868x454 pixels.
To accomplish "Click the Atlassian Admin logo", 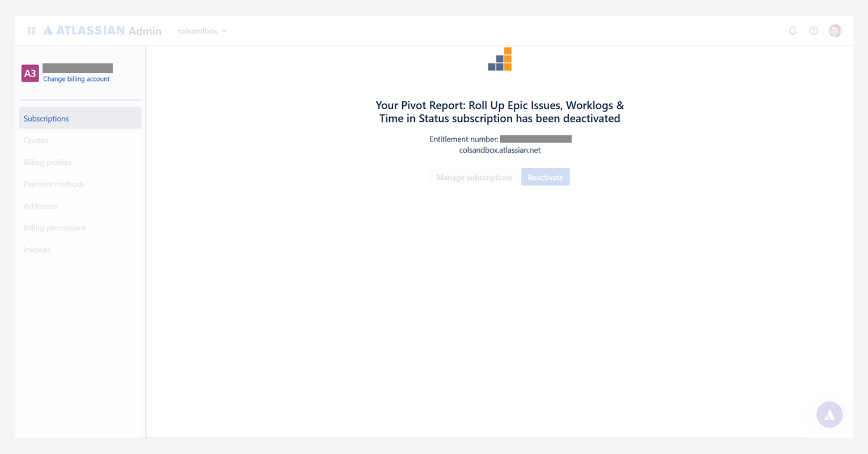I will pos(103,31).
